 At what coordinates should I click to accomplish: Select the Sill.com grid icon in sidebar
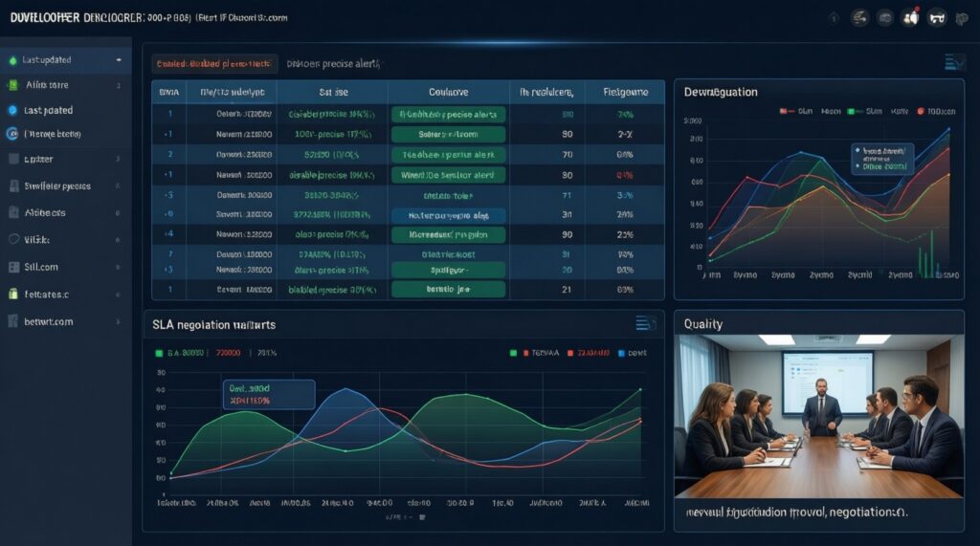pyautogui.click(x=13, y=268)
